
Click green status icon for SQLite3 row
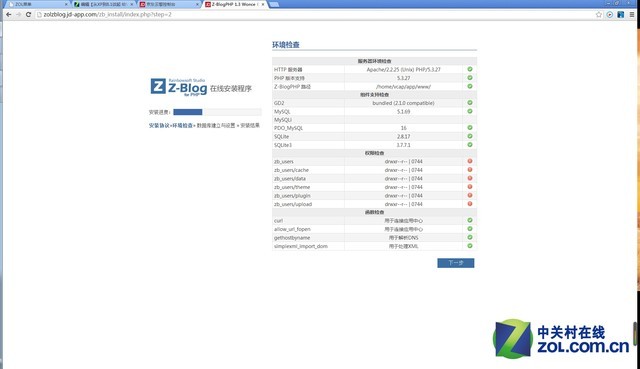(x=470, y=144)
